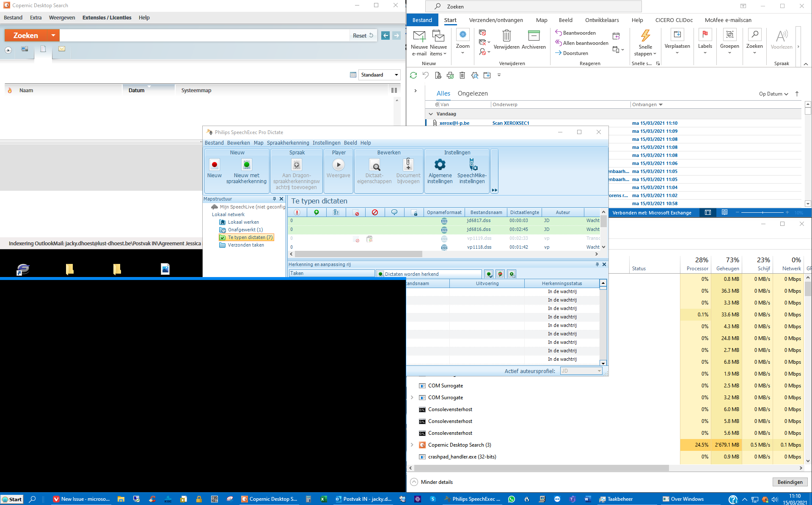
Task: Open Snelle stappen dropdown in Outlook
Action: click(x=645, y=43)
